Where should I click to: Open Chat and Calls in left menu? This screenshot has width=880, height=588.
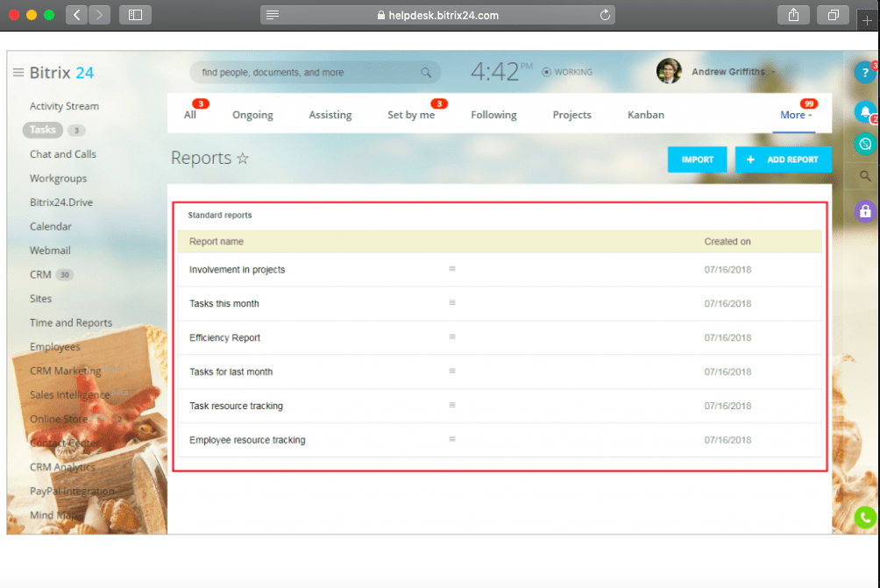[x=63, y=154]
